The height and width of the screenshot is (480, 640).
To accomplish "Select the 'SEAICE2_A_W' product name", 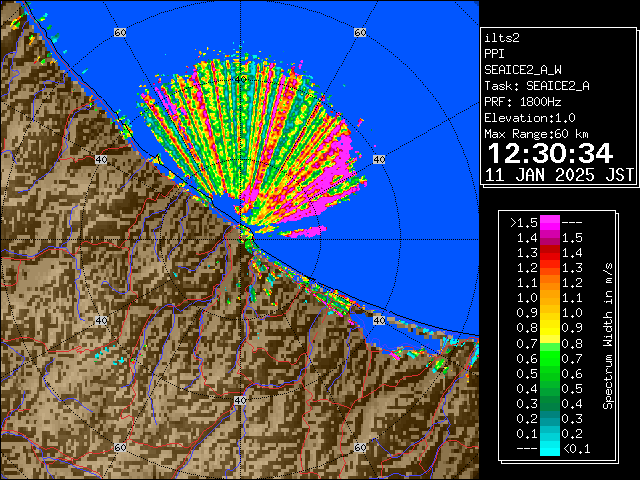I will (523, 70).
